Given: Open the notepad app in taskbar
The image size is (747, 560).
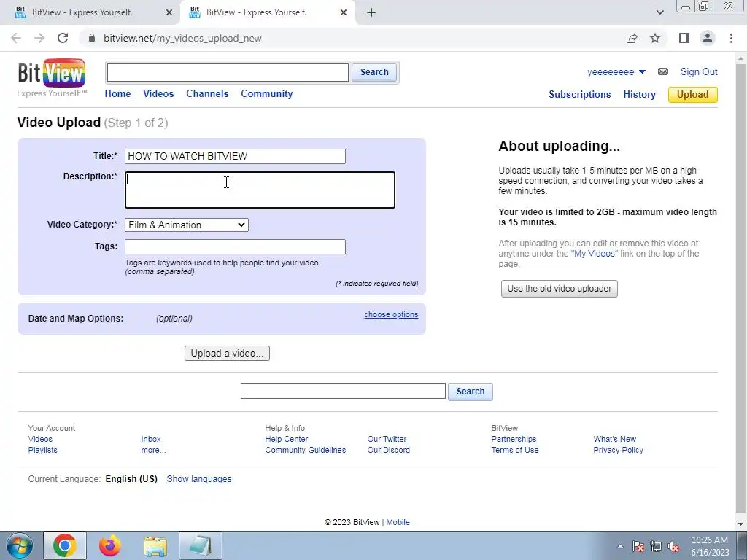Looking at the screenshot, I should 201,545.
